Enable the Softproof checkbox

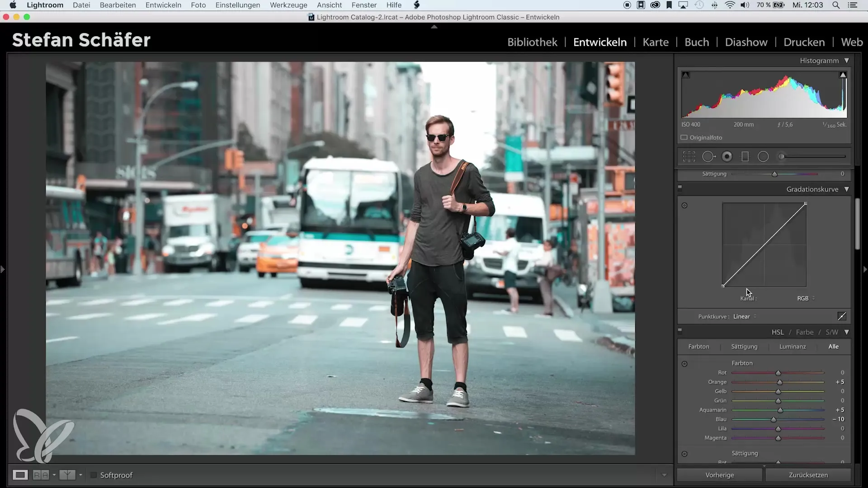pyautogui.click(x=94, y=475)
